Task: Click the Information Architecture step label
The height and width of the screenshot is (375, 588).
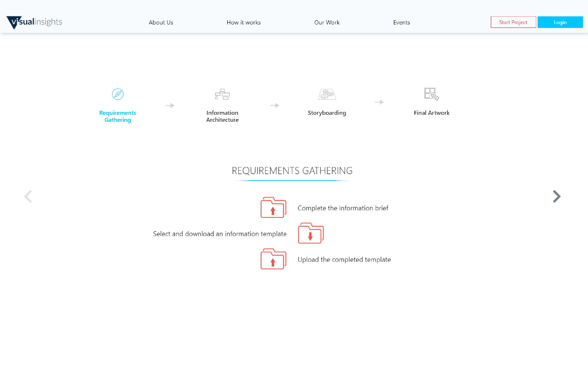Action: [222, 116]
